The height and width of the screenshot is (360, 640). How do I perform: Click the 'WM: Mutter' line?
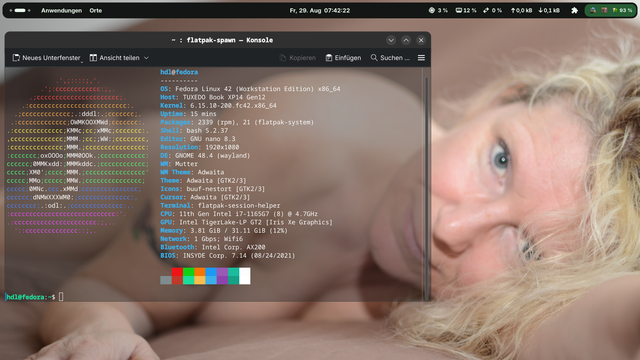click(179, 164)
